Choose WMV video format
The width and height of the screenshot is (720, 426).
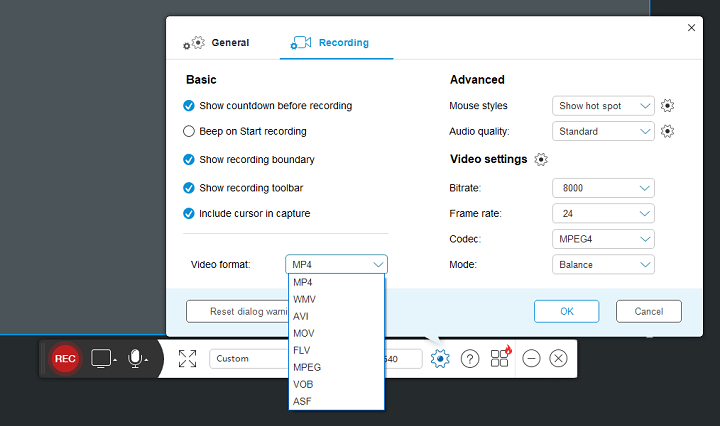pos(336,299)
